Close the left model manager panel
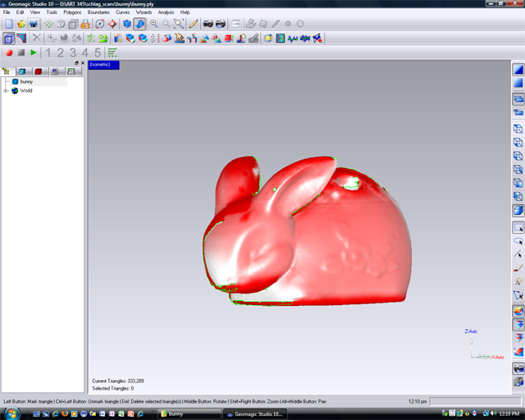This screenshot has width=525, height=420. (83, 63)
